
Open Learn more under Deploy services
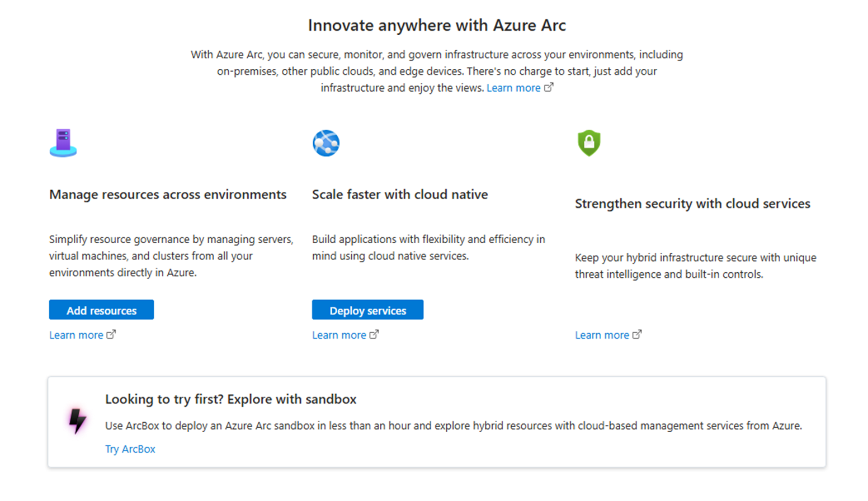345,335
